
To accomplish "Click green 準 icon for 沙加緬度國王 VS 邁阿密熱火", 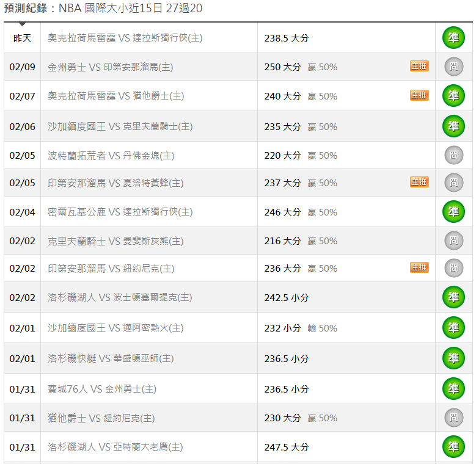I will click(x=453, y=327).
